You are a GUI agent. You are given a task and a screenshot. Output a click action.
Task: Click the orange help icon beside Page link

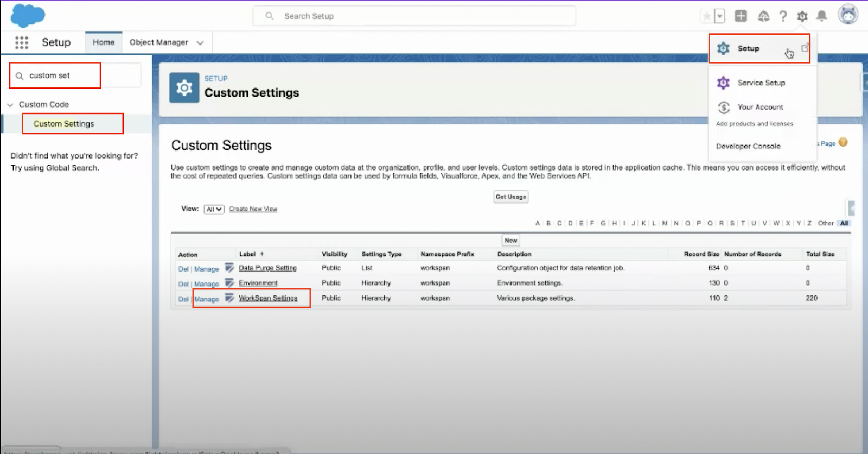843,142
